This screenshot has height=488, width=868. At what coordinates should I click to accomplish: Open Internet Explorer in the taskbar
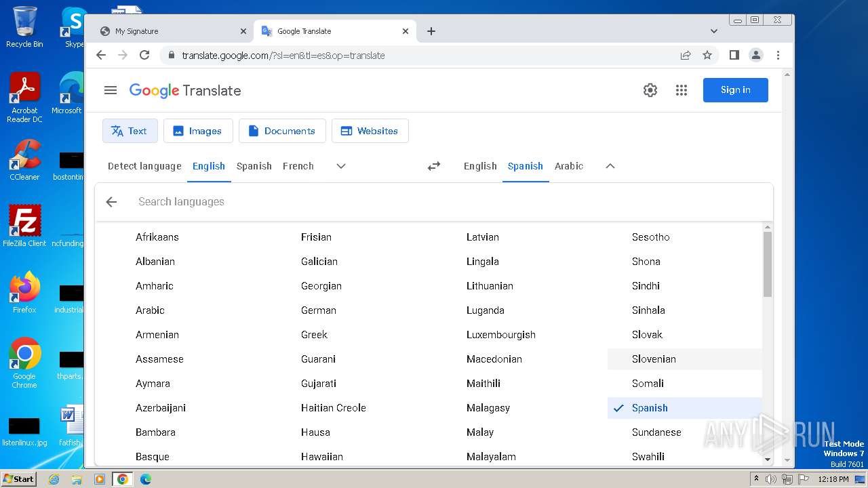54,479
